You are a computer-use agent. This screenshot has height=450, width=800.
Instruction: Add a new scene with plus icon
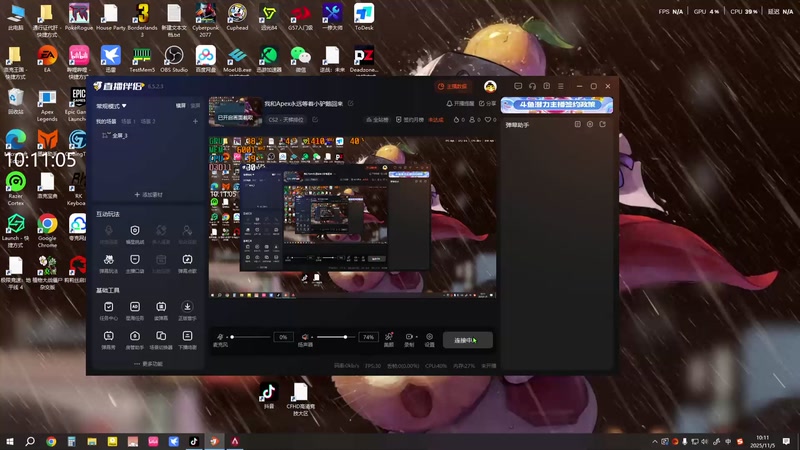click(195, 121)
